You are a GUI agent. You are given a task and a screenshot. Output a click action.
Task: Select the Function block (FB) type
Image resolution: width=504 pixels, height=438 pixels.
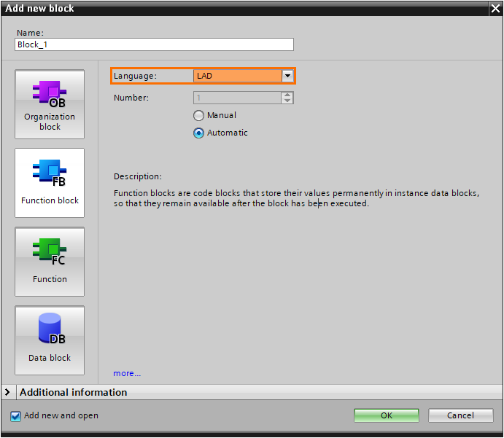50,183
